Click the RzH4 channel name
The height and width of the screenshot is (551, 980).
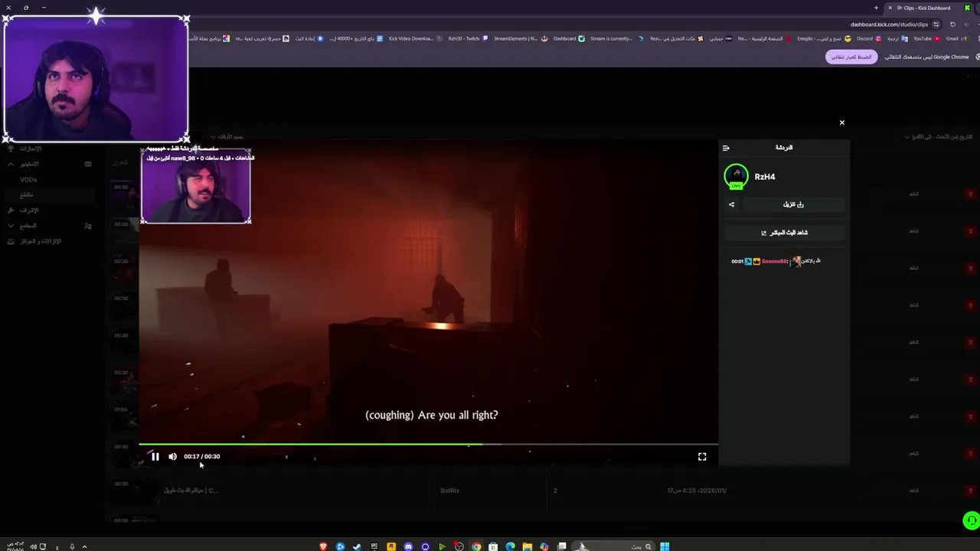(765, 177)
